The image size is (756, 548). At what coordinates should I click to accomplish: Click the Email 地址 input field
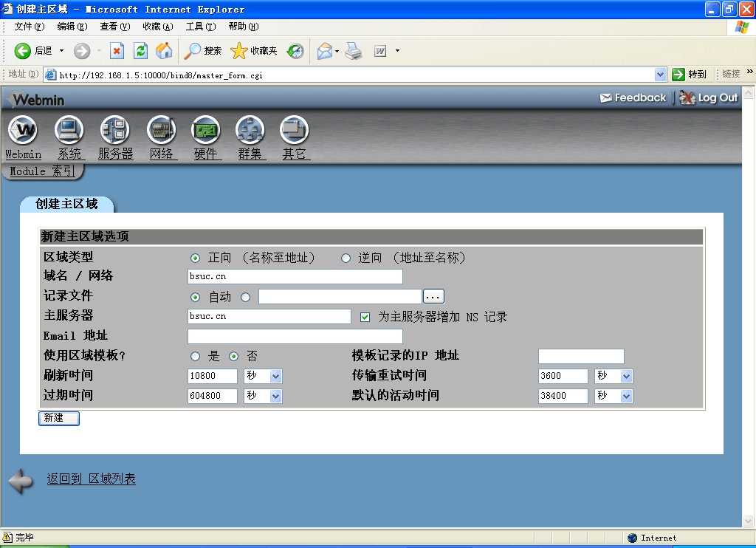[x=295, y=337]
